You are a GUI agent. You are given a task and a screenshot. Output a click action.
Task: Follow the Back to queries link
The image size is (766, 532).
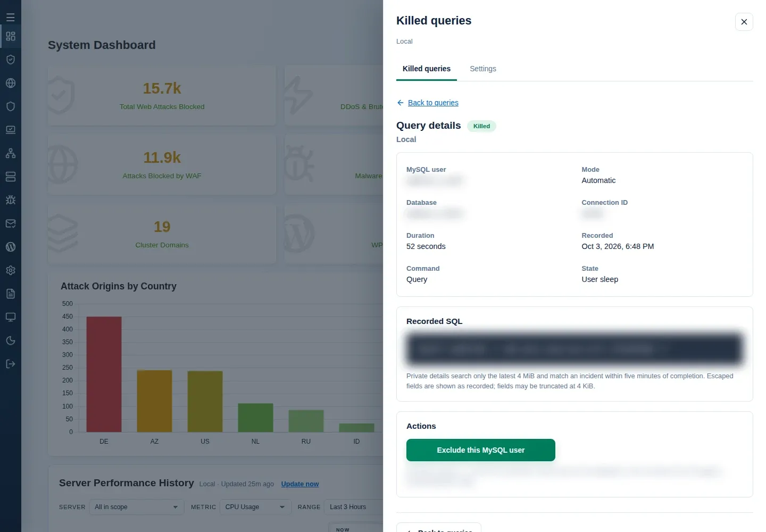coord(433,103)
